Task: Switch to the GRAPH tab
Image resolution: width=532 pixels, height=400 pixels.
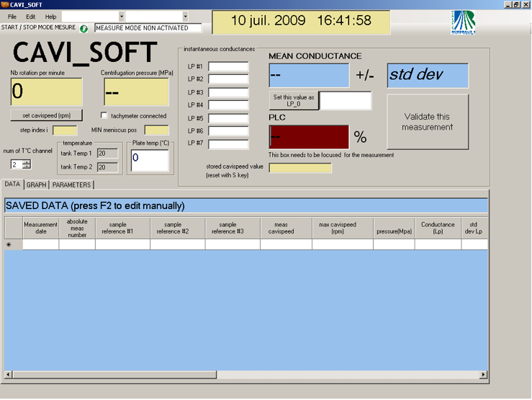Action: coord(36,185)
